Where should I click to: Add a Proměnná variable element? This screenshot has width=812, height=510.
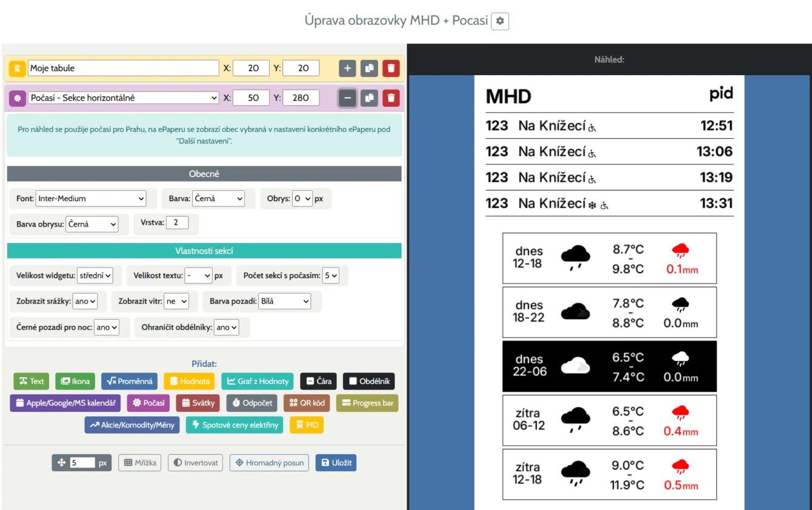(x=130, y=381)
